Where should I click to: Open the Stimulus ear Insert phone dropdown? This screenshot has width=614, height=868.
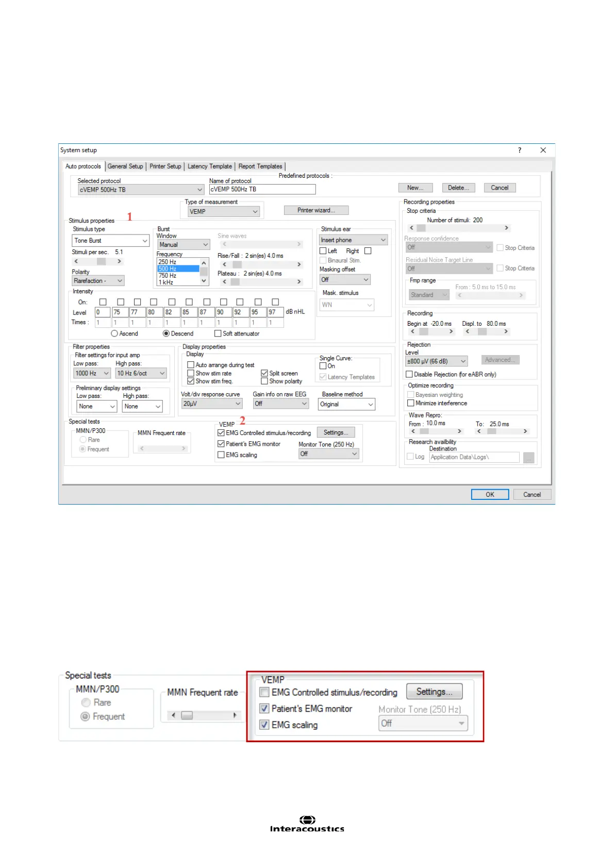(x=353, y=240)
